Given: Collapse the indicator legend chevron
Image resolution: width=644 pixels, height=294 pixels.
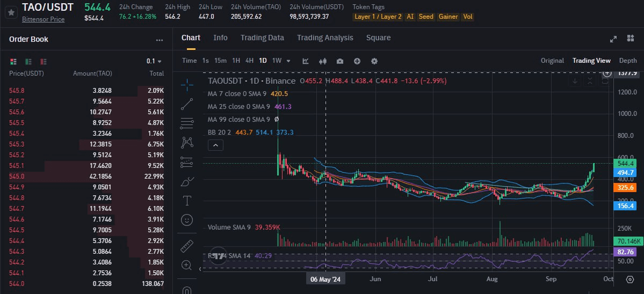Looking at the screenshot, I should coord(215,145).
